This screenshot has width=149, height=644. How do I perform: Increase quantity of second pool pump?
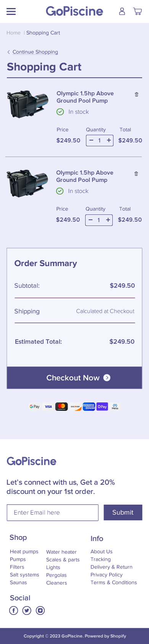click(x=108, y=220)
